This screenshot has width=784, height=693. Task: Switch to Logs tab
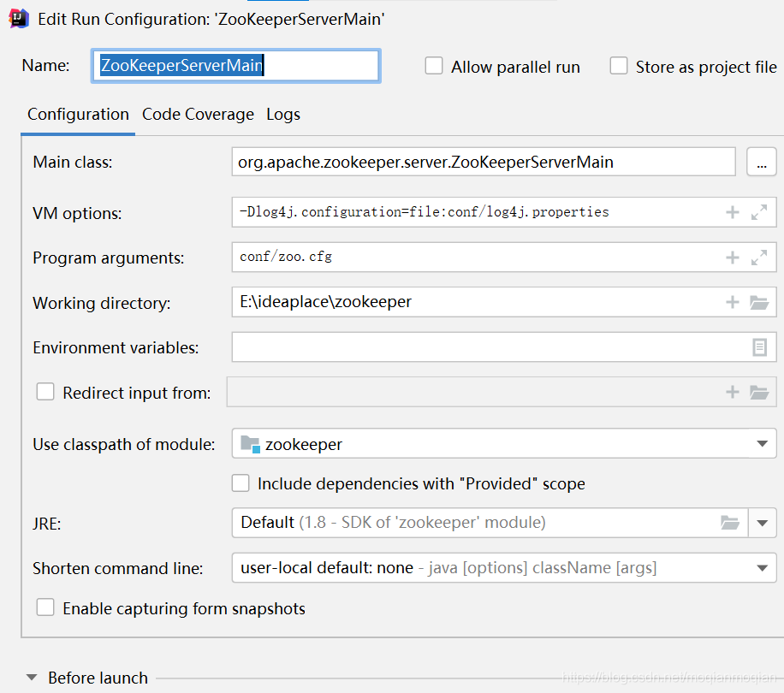pyautogui.click(x=283, y=115)
